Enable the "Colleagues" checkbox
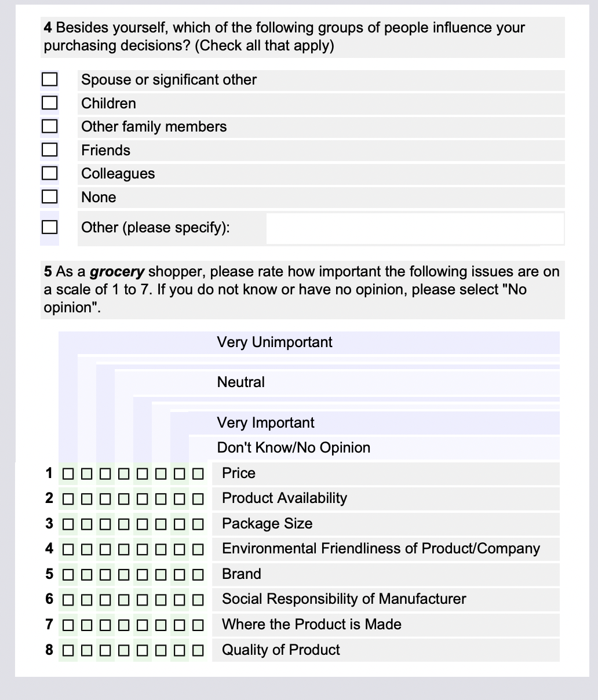Screen dimensions: 598x700 [49, 173]
